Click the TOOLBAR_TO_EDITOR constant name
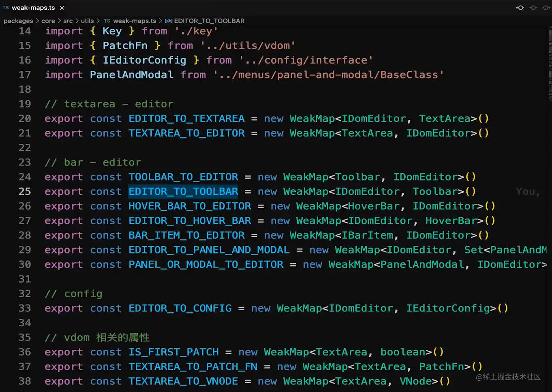The height and width of the screenshot is (392, 552). click(184, 177)
